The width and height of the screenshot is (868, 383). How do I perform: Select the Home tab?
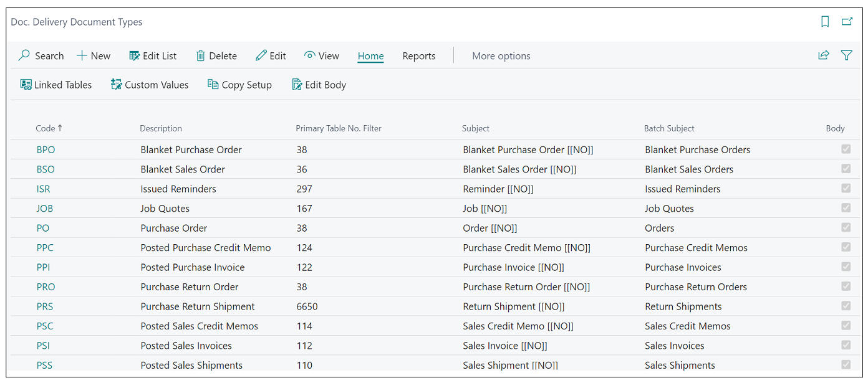coord(370,55)
